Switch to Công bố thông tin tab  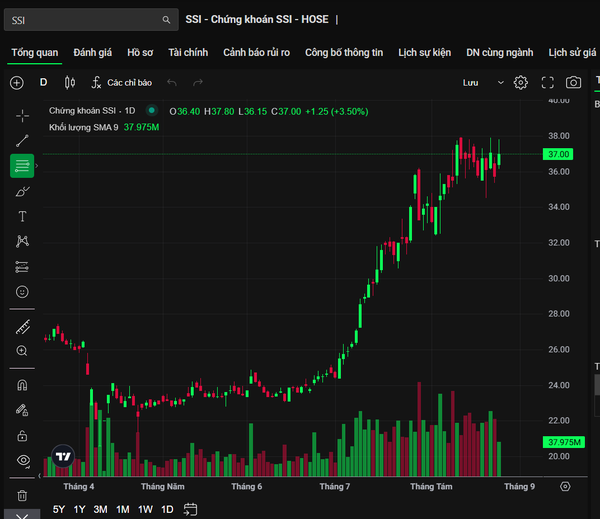[x=344, y=52]
